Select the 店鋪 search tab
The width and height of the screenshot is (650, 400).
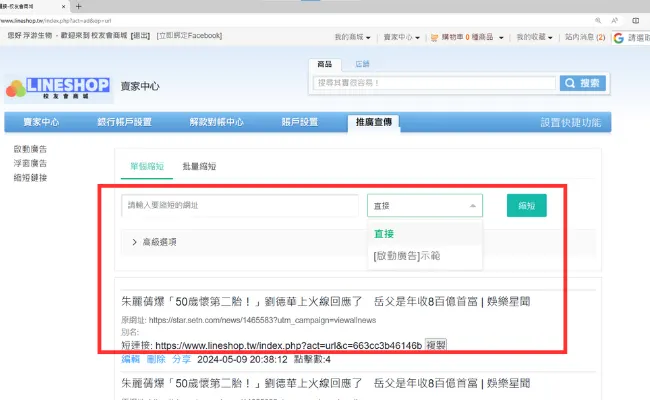pos(362,64)
